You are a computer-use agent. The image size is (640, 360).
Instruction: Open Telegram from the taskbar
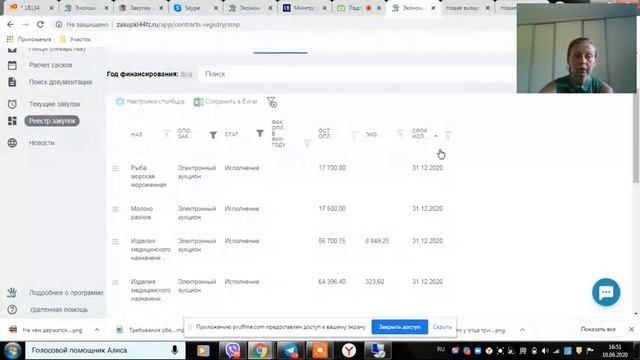291,350
